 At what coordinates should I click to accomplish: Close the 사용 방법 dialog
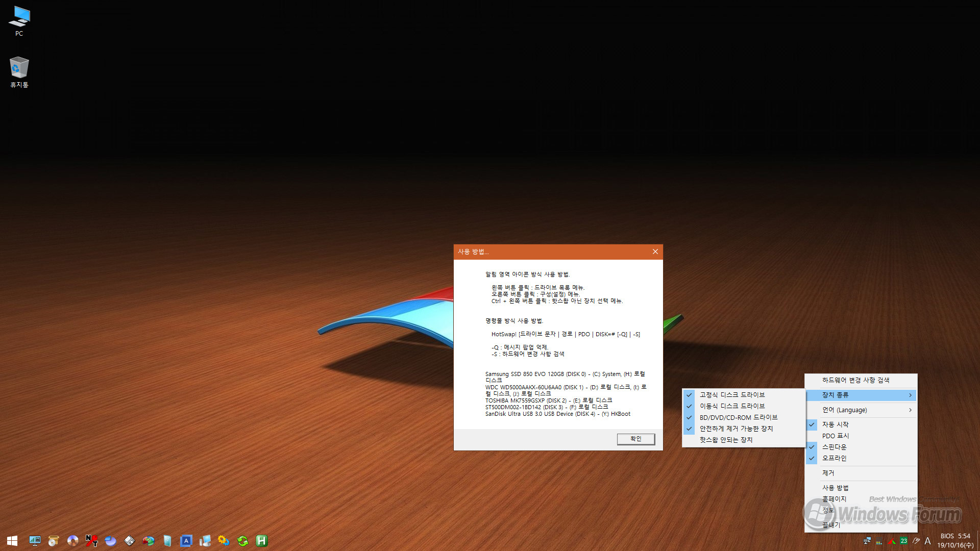655,252
